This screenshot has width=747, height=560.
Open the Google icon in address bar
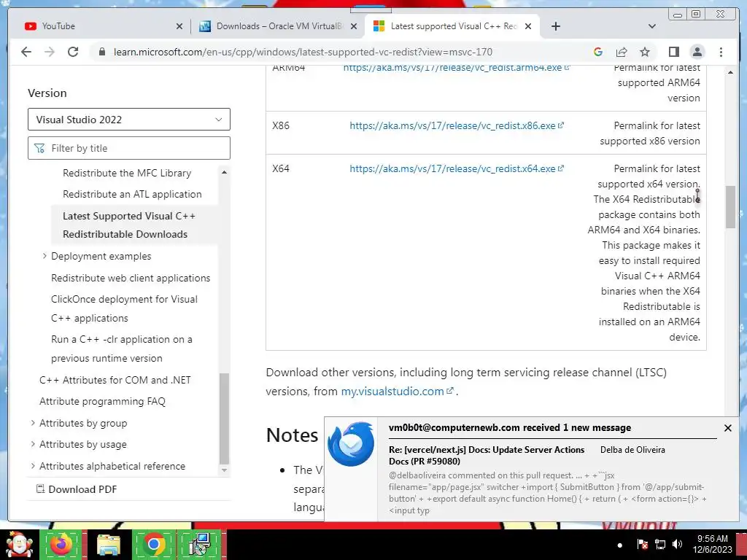[598, 52]
